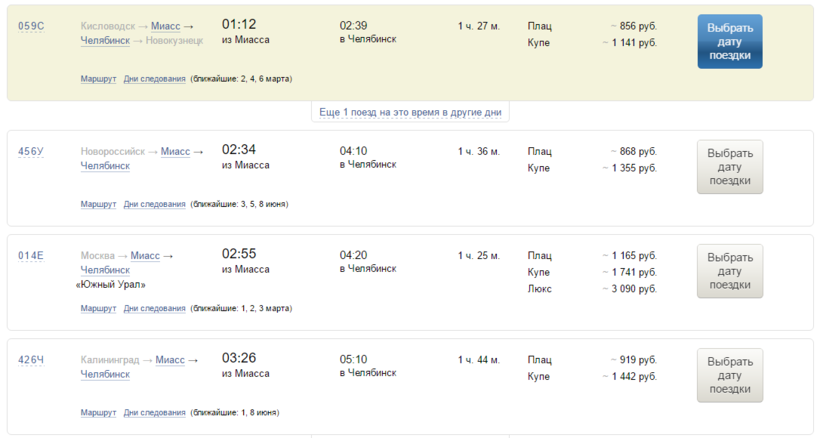The width and height of the screenshot is (820, 438).
Task: Choose trip date for train 014Е
Action: coord(730,271)
